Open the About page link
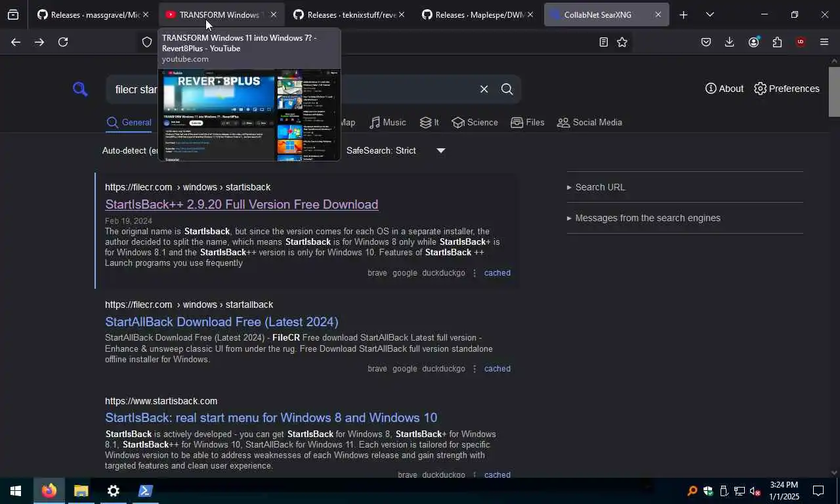The width and height of the screenshot is (840, 504). (x=724, y=89)
